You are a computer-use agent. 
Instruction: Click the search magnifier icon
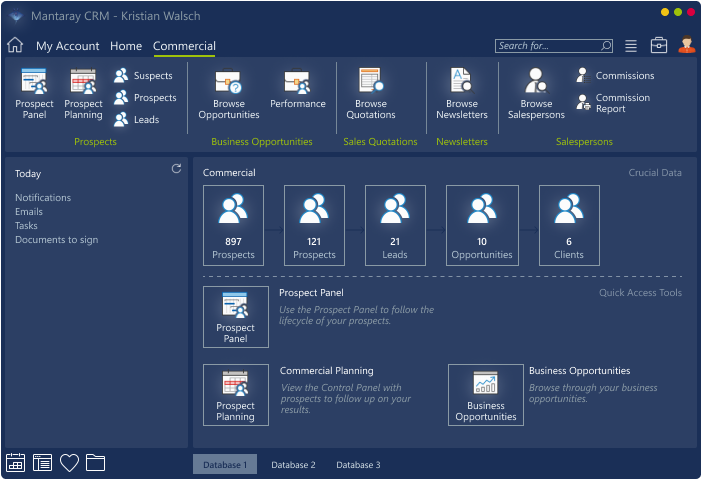[x=606, y=46]
